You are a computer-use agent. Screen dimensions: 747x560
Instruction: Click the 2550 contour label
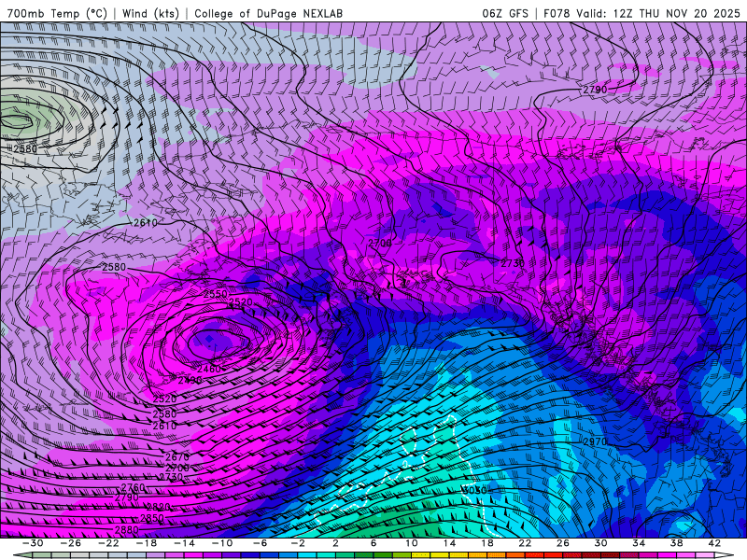pyautogui.click(x=216, y=294)
